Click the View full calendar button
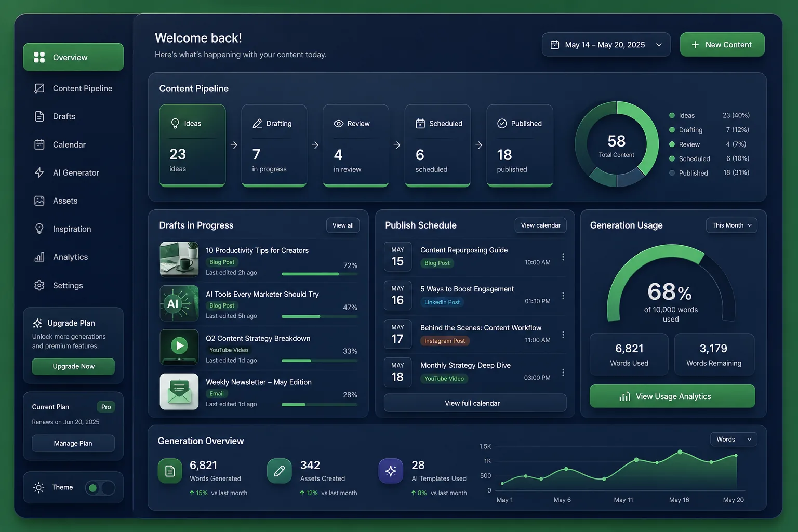798x532 pixels. pyautogui.click(x=475, y=403)
